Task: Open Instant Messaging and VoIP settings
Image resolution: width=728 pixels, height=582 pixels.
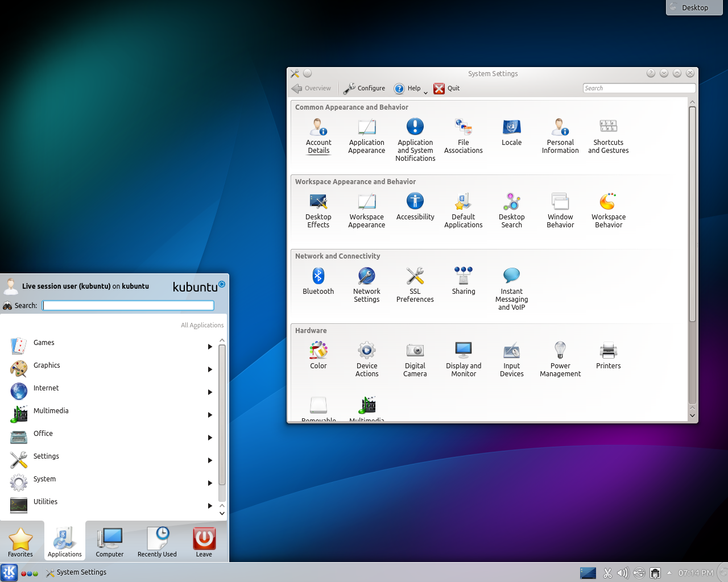Action: pyautogui.click(x=512, y=289)
